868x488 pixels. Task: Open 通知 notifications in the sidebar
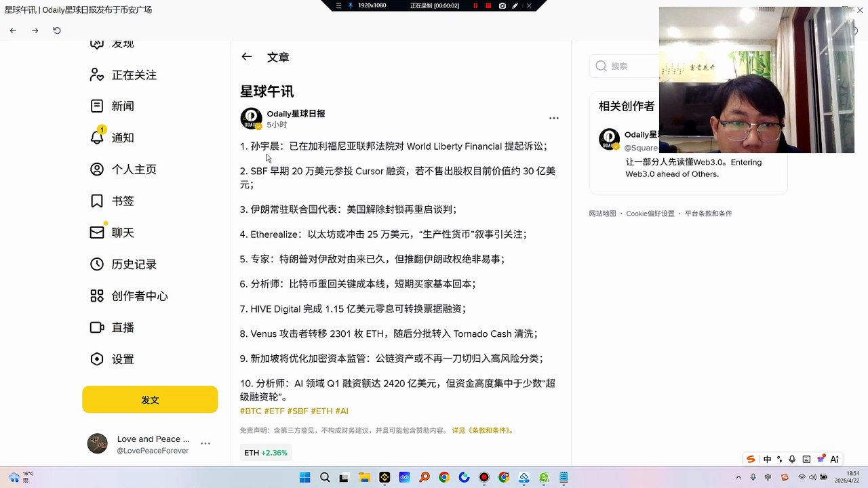(x=113, y=138)
